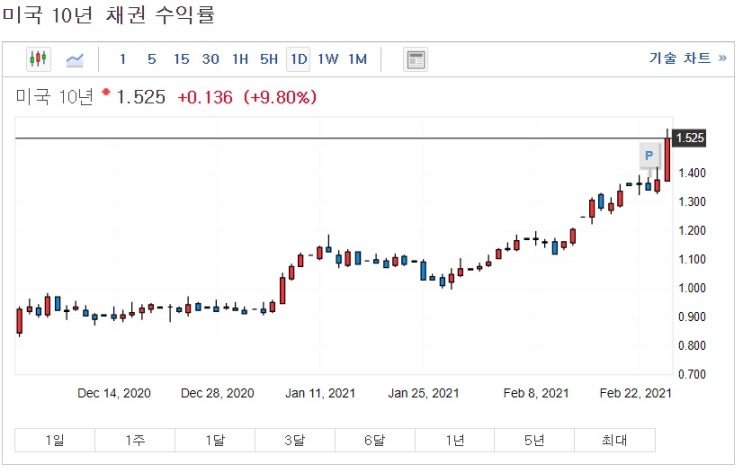Viewport: 743px width, 473px height.
Task: Click the +0.136 (+9.80%) change value
Action: (247, 98)
